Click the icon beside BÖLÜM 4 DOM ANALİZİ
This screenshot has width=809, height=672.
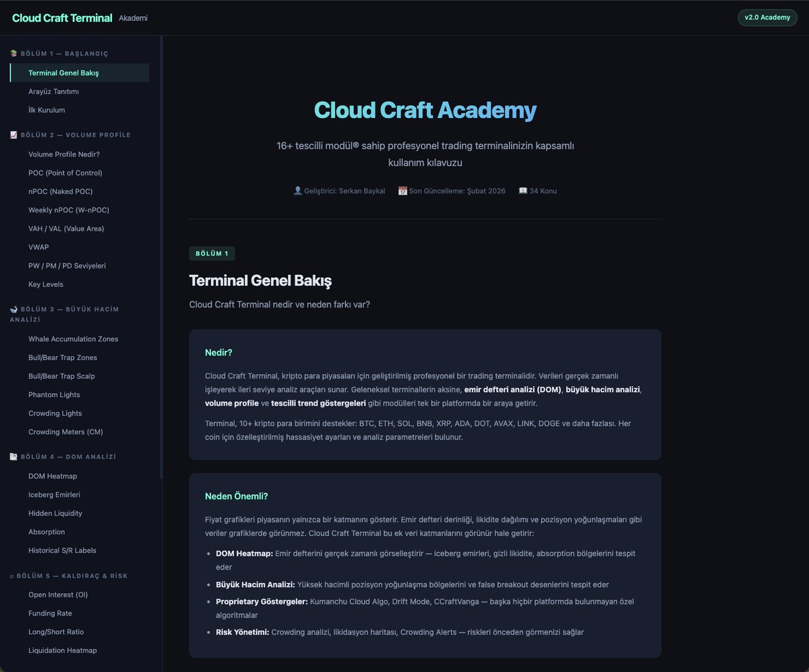click(x=14, y=456)
